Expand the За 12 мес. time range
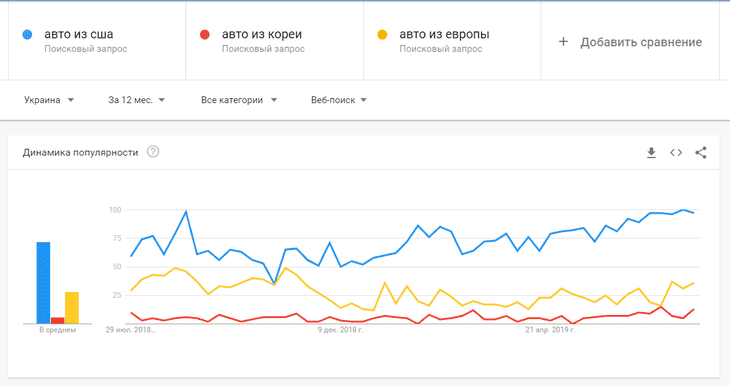 click(136, 100)
